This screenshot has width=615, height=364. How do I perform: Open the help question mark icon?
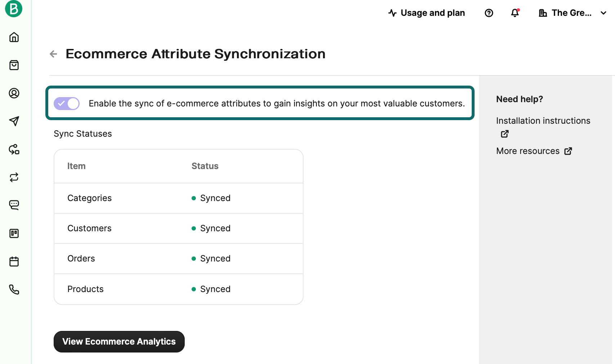[489, 13]
